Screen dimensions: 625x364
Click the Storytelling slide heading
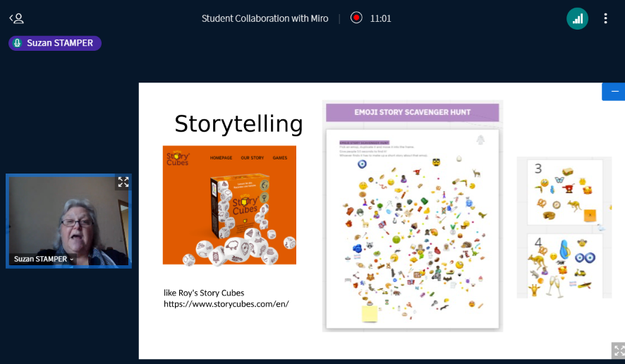tap(238, 123)
